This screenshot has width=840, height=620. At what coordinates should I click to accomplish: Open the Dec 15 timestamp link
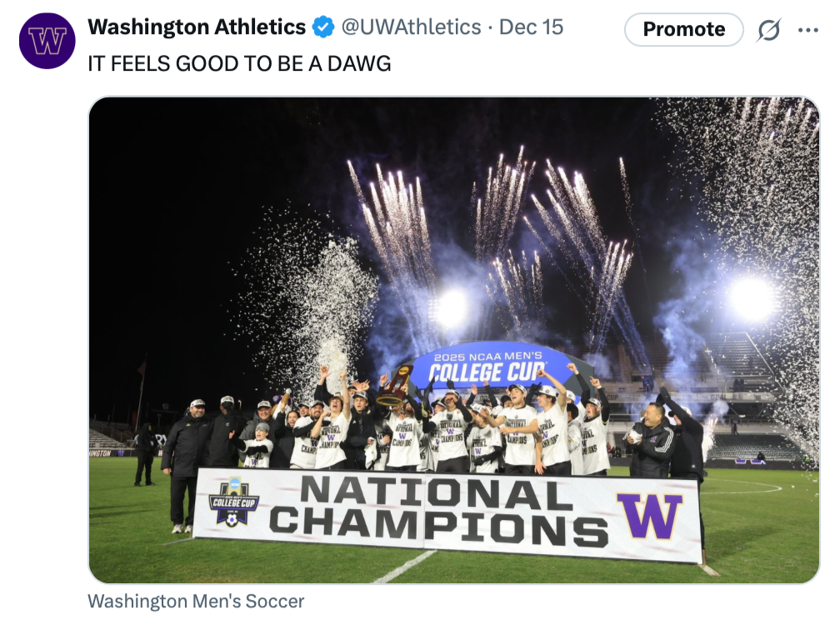pos(532,27)
